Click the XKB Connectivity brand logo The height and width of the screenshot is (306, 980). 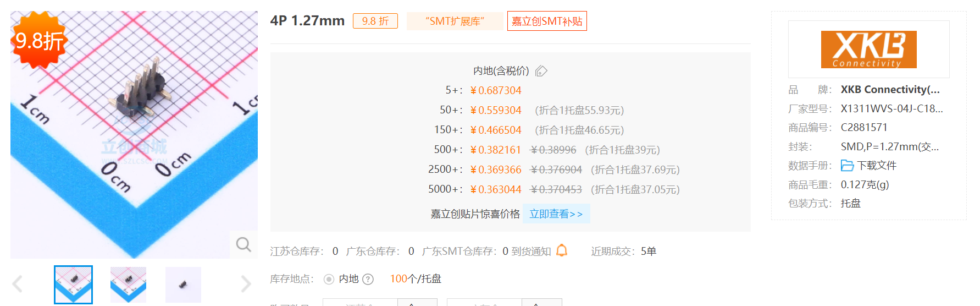click(x=868, y=50)
